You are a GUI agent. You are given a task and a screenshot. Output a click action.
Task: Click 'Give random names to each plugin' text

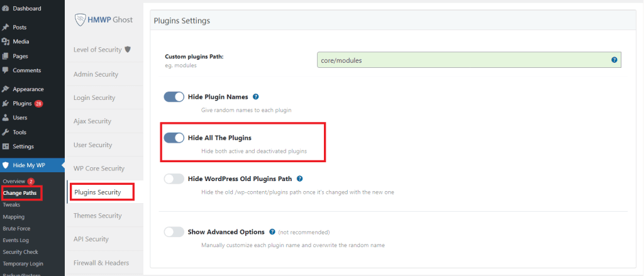click(x=247, y=110)
